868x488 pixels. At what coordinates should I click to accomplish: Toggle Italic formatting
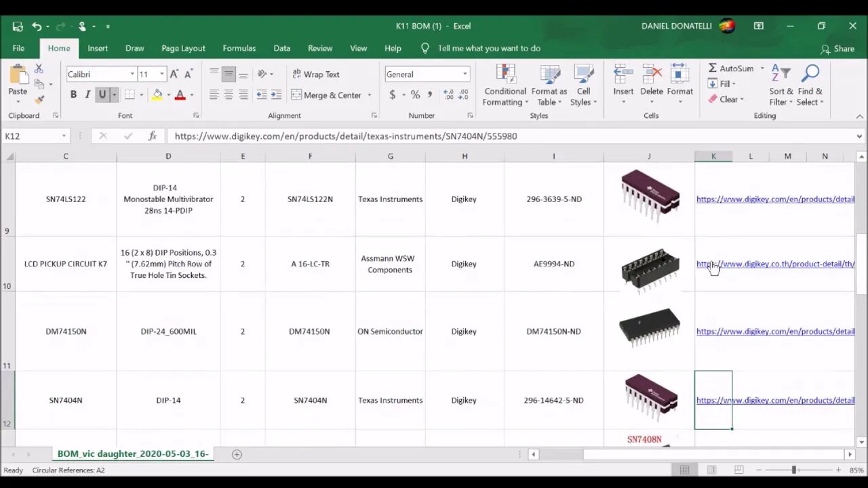pos(87,95)
